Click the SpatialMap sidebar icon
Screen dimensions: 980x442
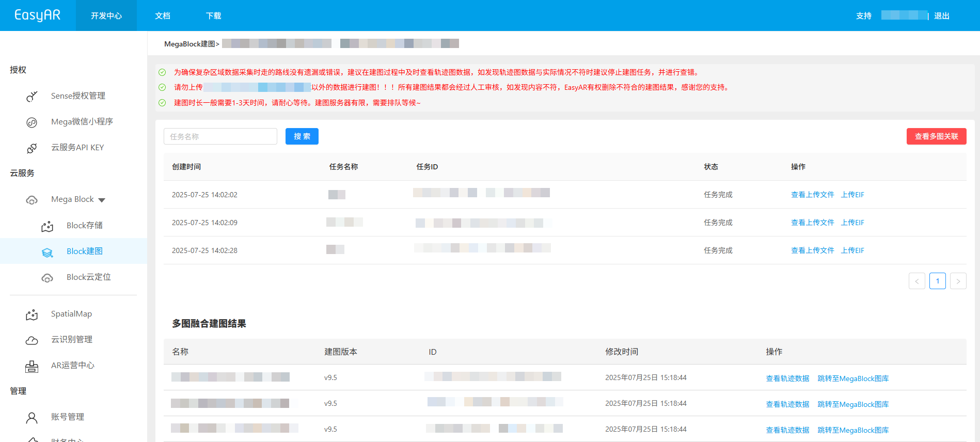[x=32, y=314]
